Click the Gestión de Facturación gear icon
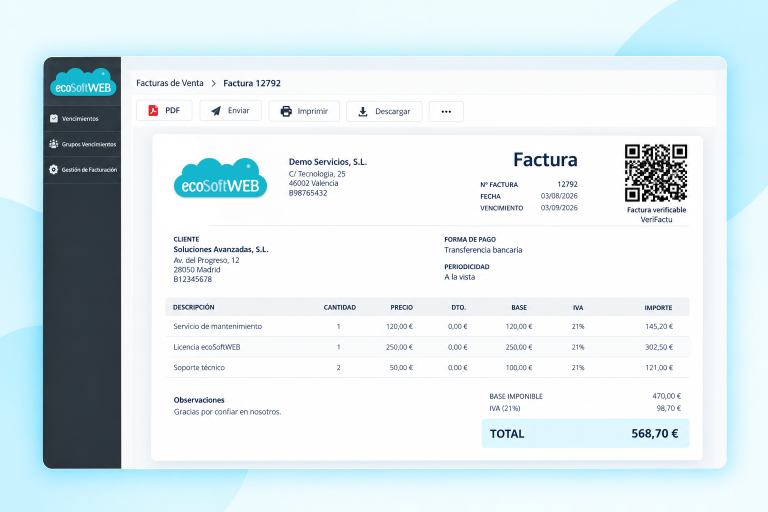This screenshot has height=512, width=768. [53, 170]
